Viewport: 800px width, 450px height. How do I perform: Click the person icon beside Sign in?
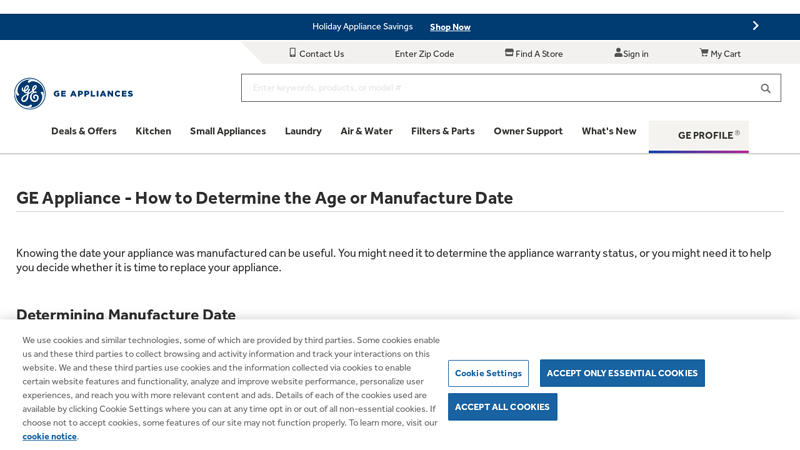pos(618,53)
